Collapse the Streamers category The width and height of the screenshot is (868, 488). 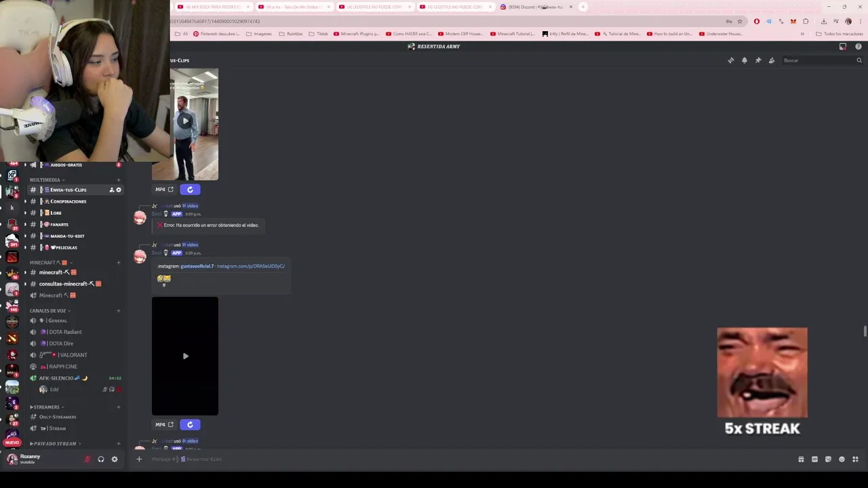click(46, 407)
